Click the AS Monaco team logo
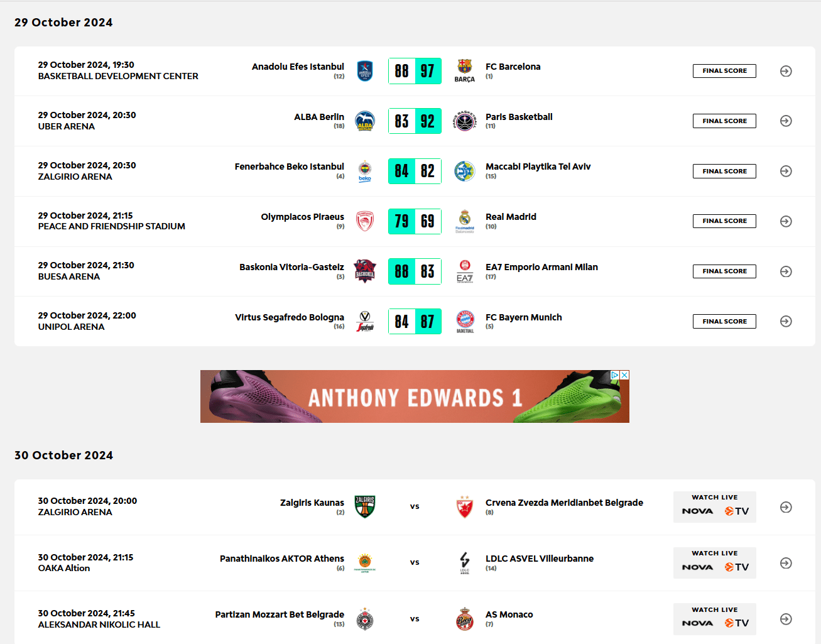 coord(465,619)
